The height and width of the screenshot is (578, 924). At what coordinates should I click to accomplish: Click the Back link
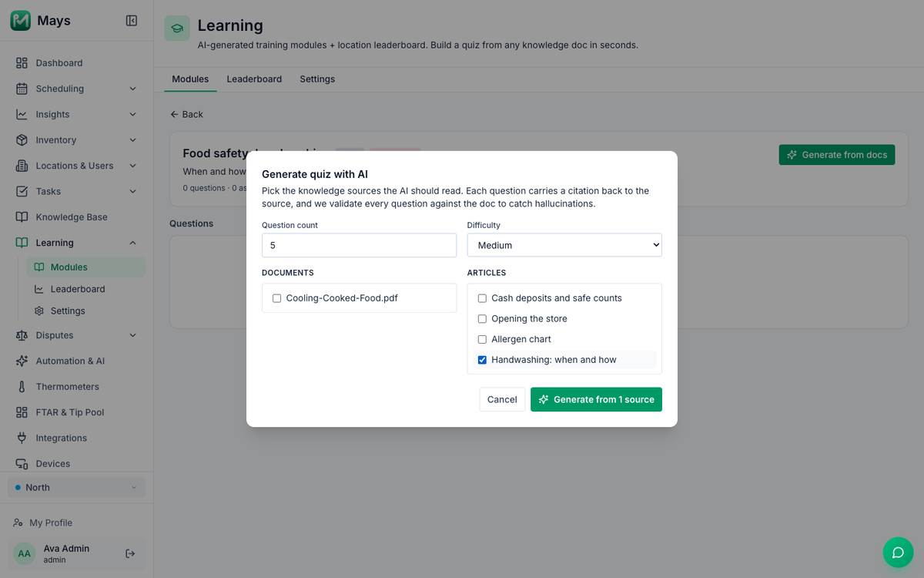[x=186, y=114]
